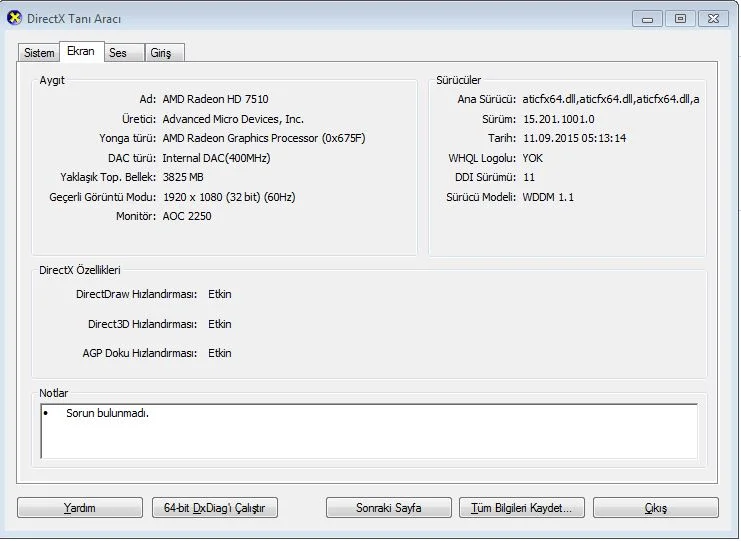This screenshot has height=541, width=741.
Task: Minimize the DirectX Tanı Aracı window
Action: [x=647, y=19]
